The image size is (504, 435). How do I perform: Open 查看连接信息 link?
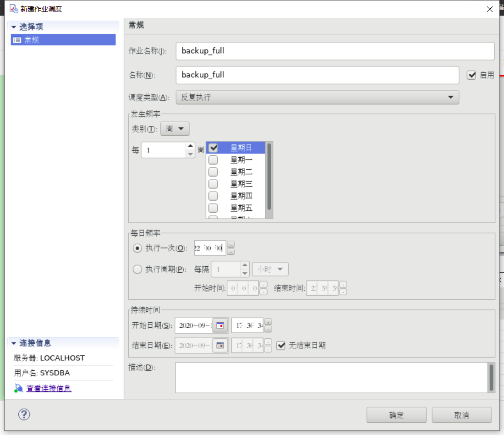point(48,388)
